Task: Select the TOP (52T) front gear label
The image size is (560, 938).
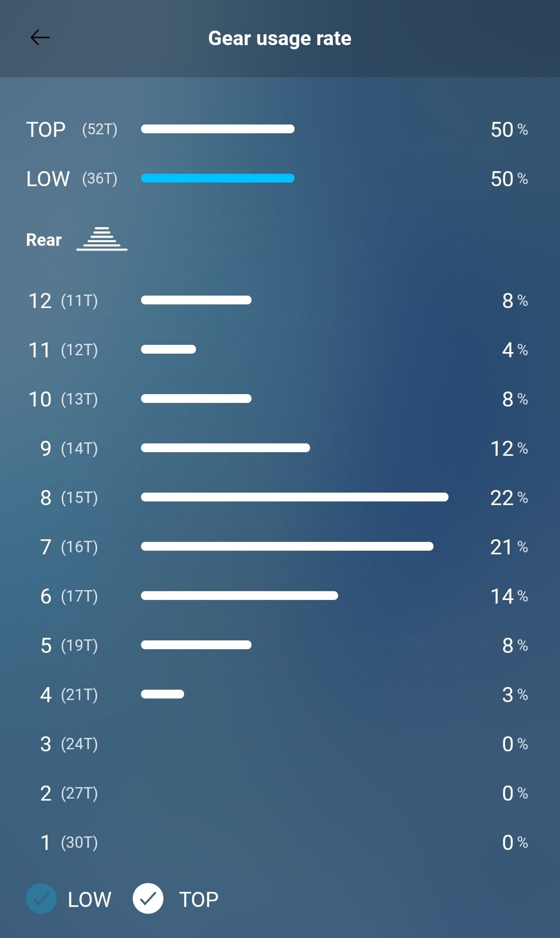Action: coord(72,130)
